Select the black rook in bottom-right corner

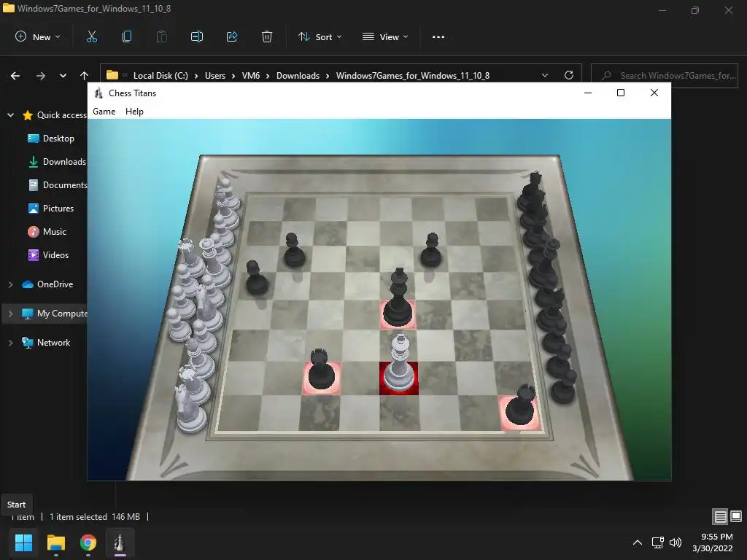519,405
